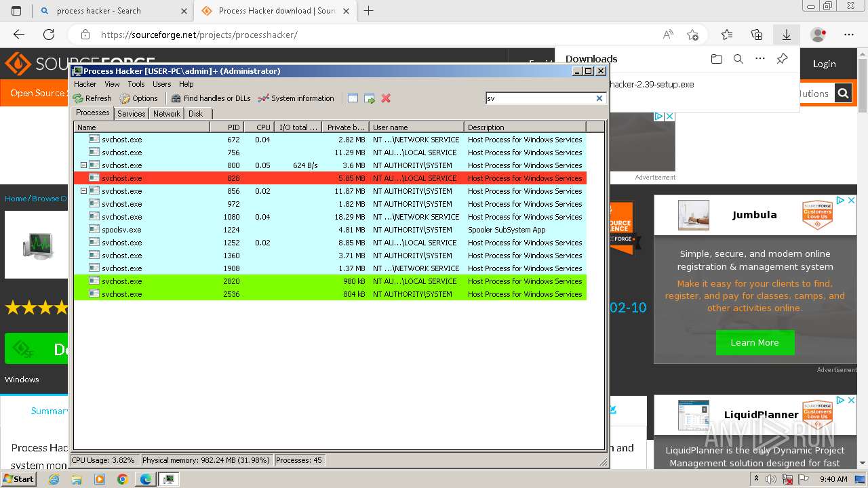Screen dimensions: 868x488
Task: Open Edge favorites list icon
Action: (x=727, y=35)
